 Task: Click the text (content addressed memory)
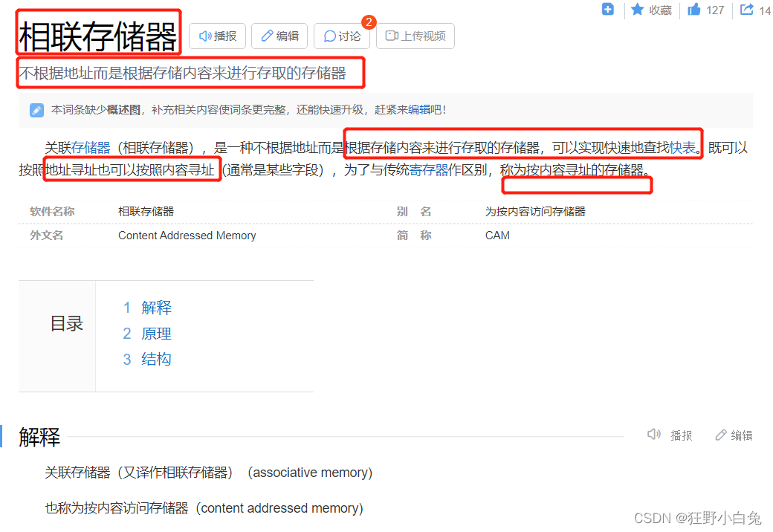[x=279, y=508]
